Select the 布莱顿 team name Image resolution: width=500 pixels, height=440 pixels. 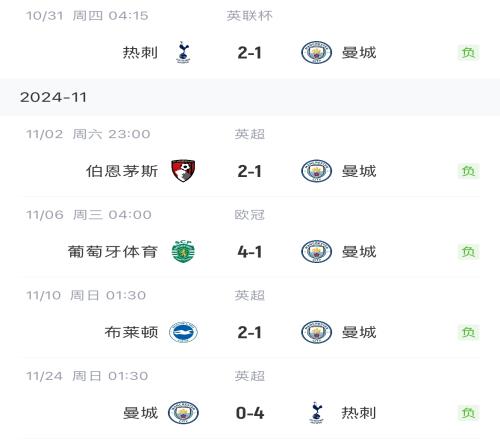pos(131,332)
